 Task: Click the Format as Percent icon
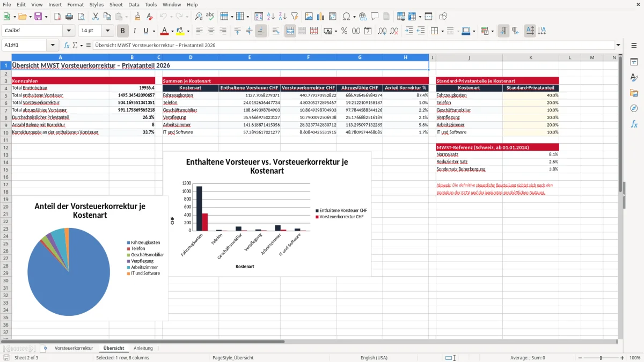[344, 31]
